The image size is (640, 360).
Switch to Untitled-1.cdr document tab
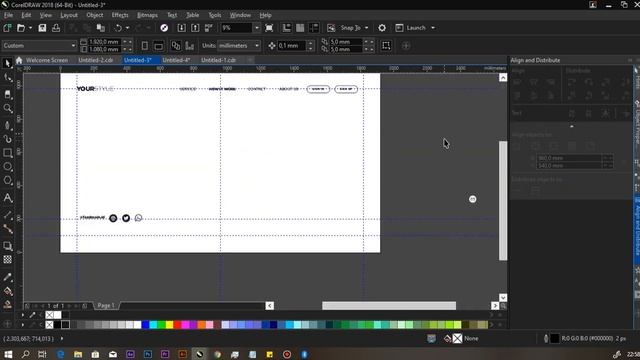click(x=218, y=60)
